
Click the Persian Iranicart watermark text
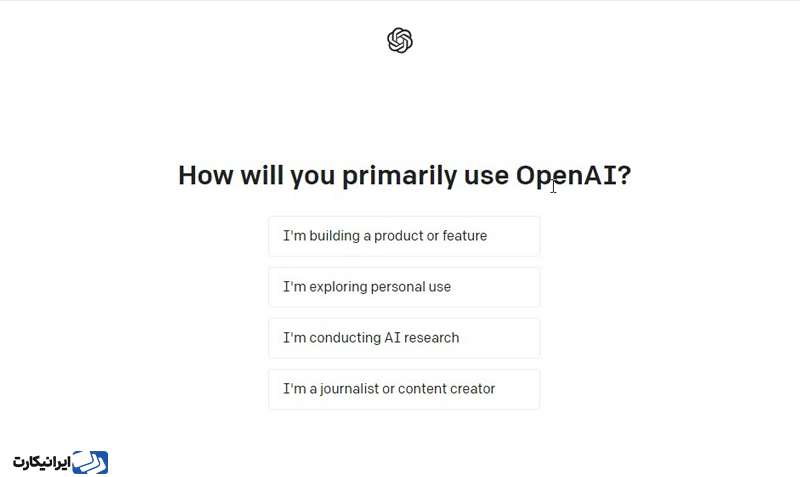(41, 462)
